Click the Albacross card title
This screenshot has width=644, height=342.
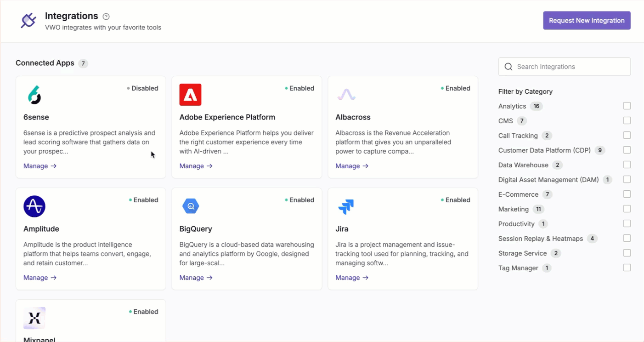click(353, 117)
